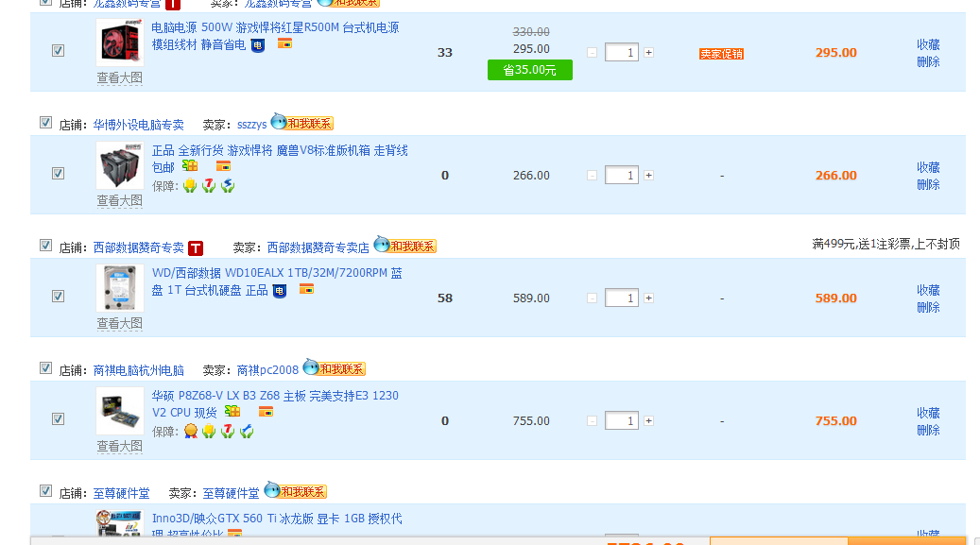Toggle the 华博外设电脑专卖 shop checkbox
Image resolution: width=980 pixels, height=545 pixels.
pos(45,123)
